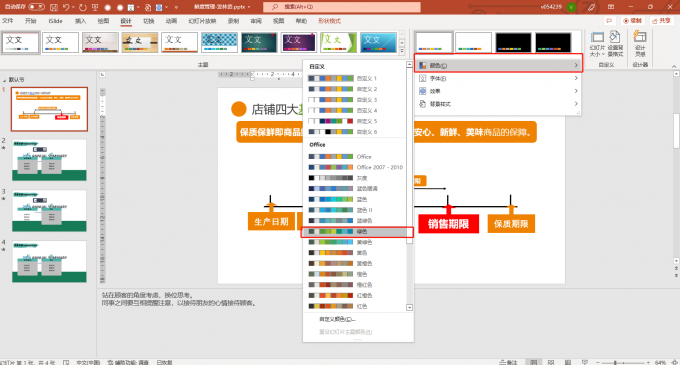The height and width of the screenshot is (365, 680).
Task: Choose the Red (红色) color scheme
Action: (356, 306)
